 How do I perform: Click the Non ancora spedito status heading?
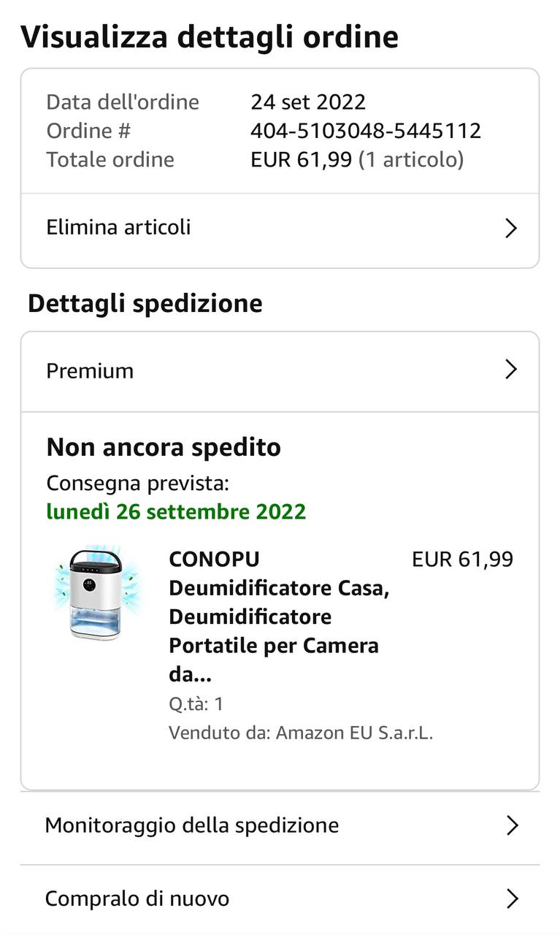(164, 447)
